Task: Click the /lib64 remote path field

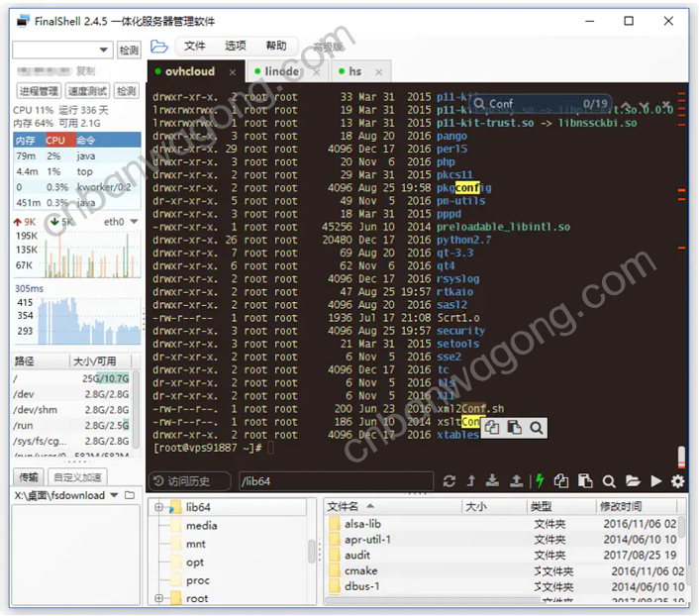Action: pyautogui.click(x=336, y=481)
